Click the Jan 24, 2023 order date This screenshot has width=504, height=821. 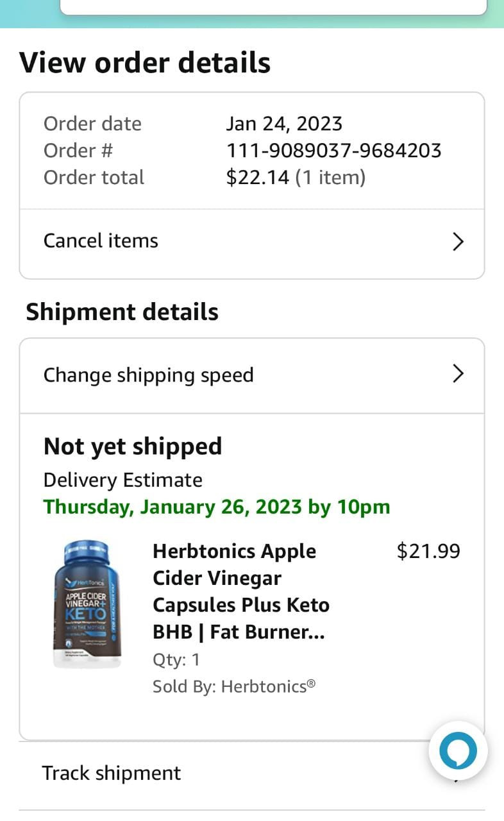[284, 124]
